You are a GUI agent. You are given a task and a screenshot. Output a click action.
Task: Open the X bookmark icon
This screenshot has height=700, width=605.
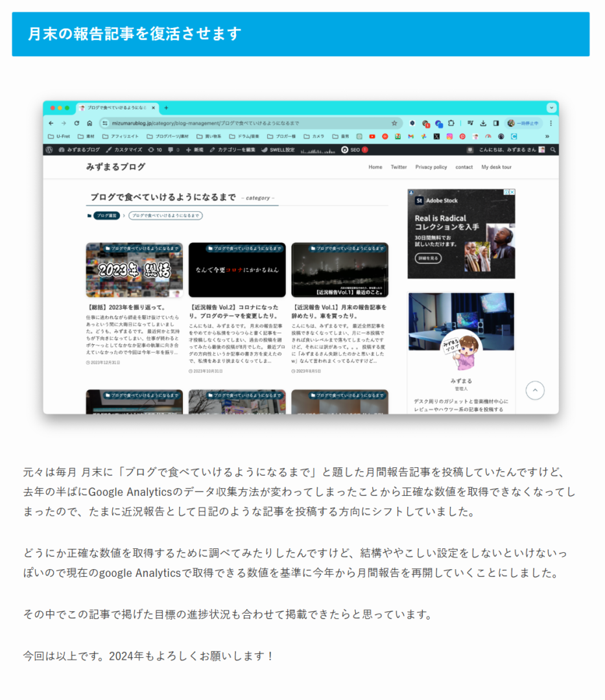point(436,137)
